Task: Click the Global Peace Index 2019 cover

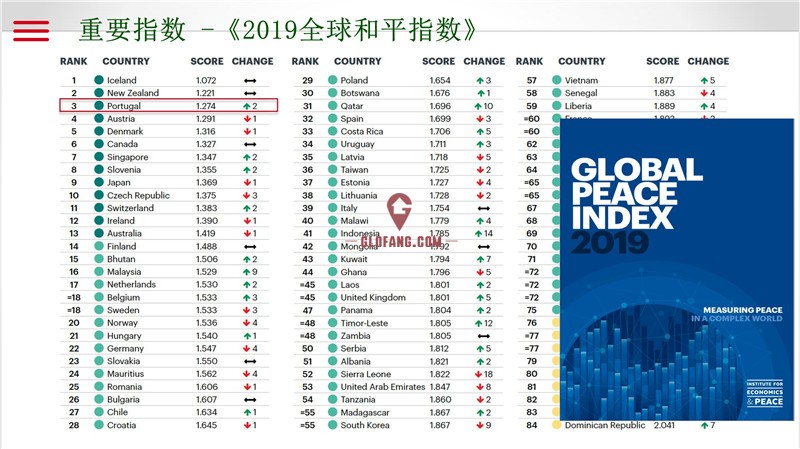Action: 677,270
